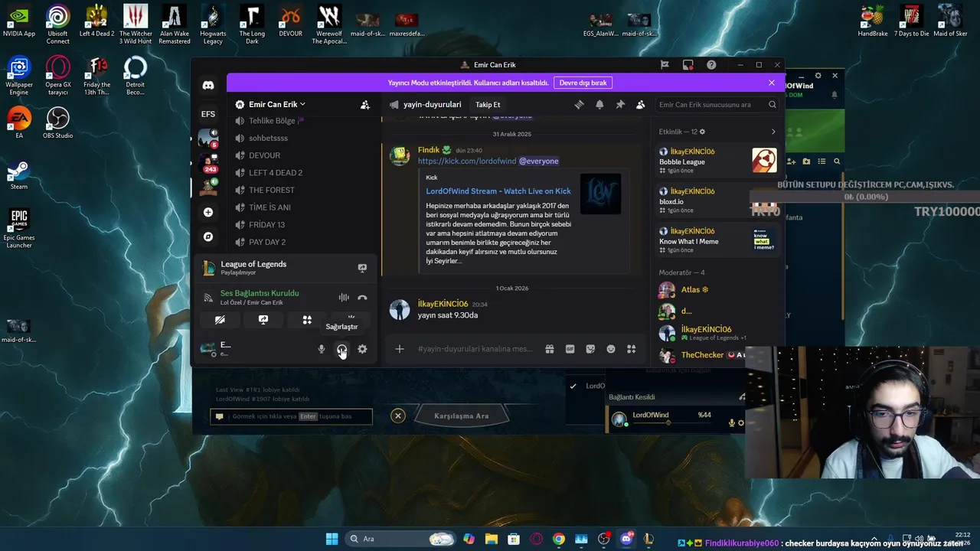Viewport: 980px width, 551px height.
Task: Disconnect from the voice channel
Action: click(362, 298)
